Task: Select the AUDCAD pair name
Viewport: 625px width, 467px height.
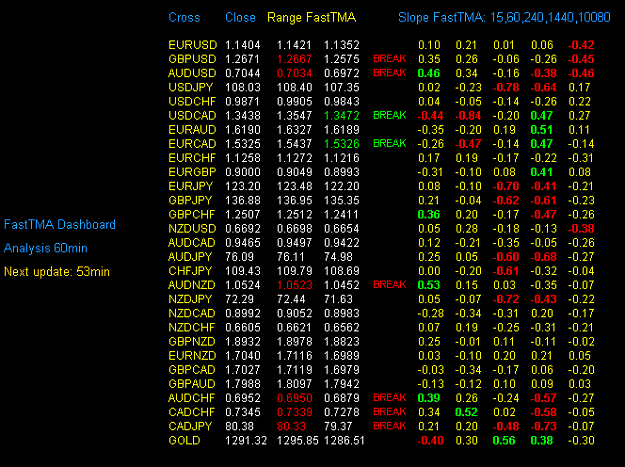Action: 192,243
